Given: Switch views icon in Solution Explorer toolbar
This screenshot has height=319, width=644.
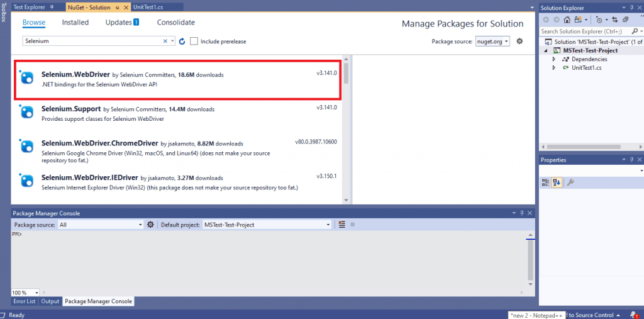Looking at the screenshot, I should point(578,20).
